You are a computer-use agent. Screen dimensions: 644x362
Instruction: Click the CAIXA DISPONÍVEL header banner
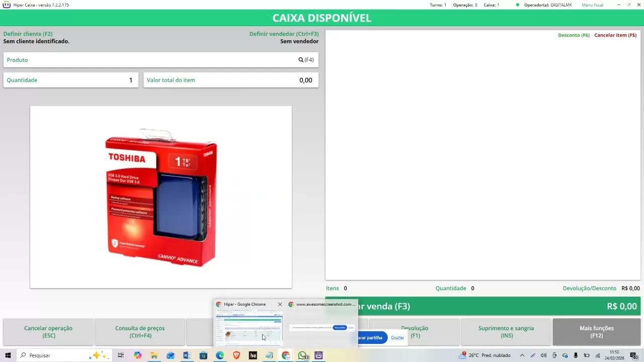[322, 18]
